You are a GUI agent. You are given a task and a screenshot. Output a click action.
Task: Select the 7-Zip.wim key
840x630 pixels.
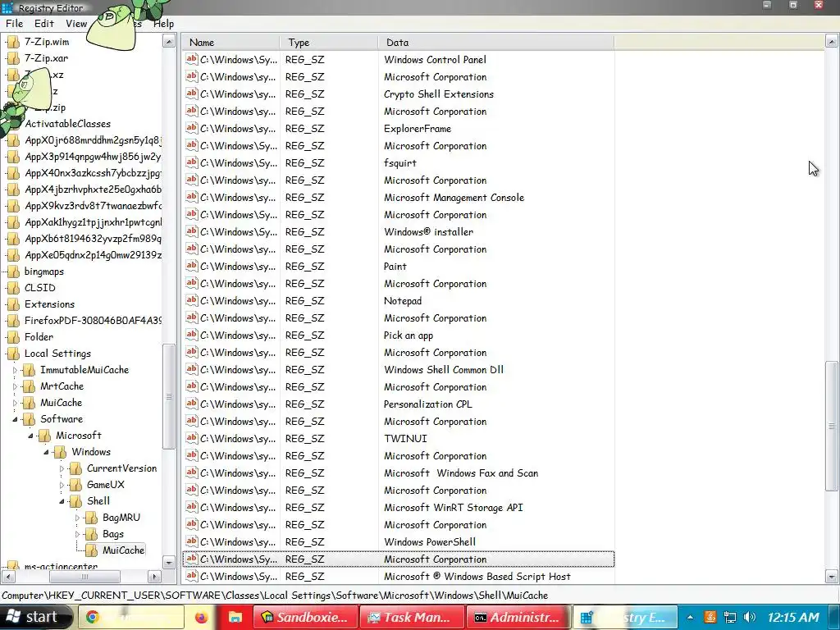tap(47, 41)
